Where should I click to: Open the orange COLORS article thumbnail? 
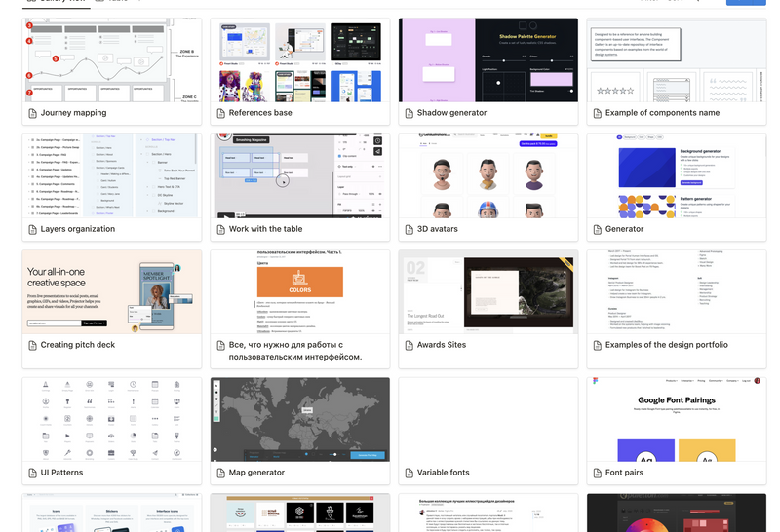pyautogui.click(x=300, y=292)
